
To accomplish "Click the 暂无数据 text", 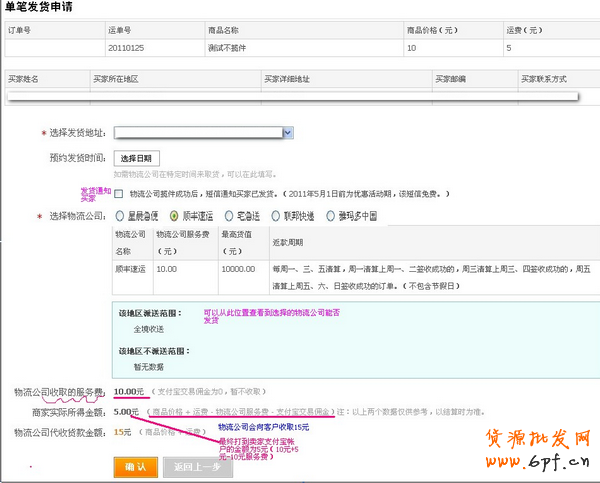I will tap(148, 367).
